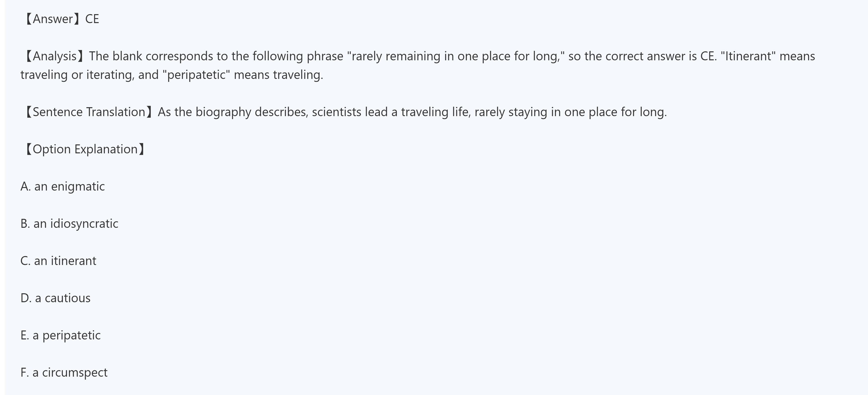Pick option F, a circumspect
The height and width of the screenshot is (395, 868).
click(64, 372)
